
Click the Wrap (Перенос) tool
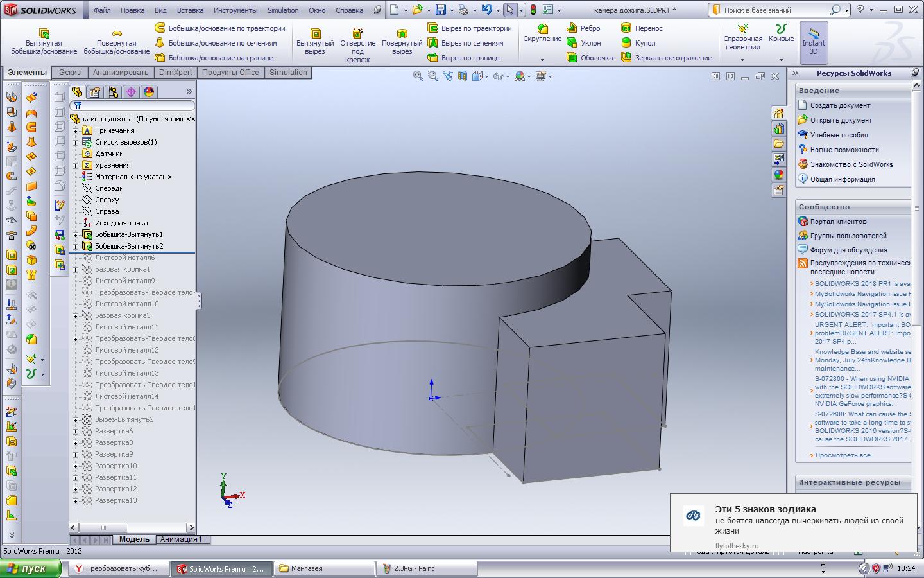coord(642,28)
